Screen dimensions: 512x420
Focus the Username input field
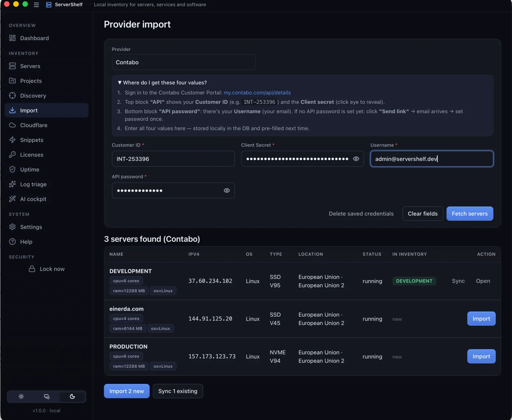[432, 159]
